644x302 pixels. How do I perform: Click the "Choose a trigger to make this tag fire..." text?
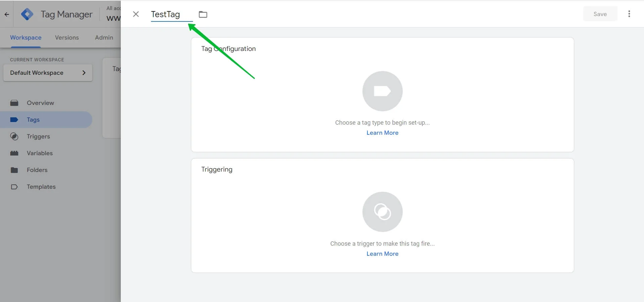[x=383, y=244]
